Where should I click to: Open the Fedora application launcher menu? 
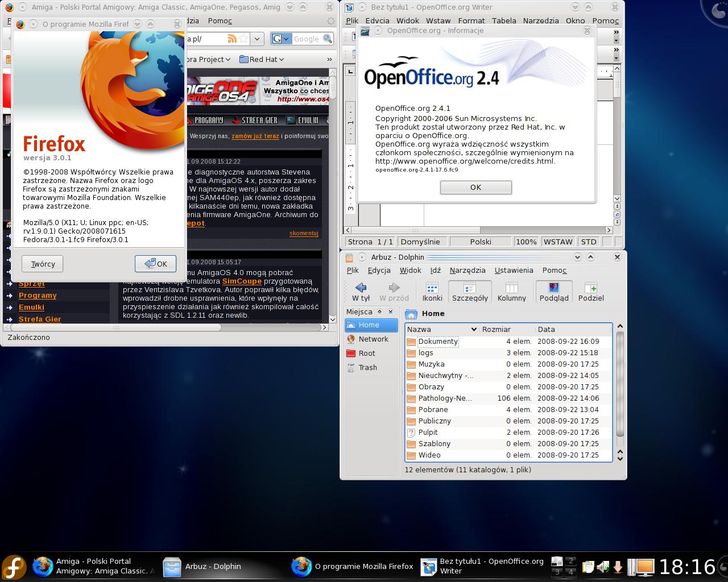coord(14,567)
